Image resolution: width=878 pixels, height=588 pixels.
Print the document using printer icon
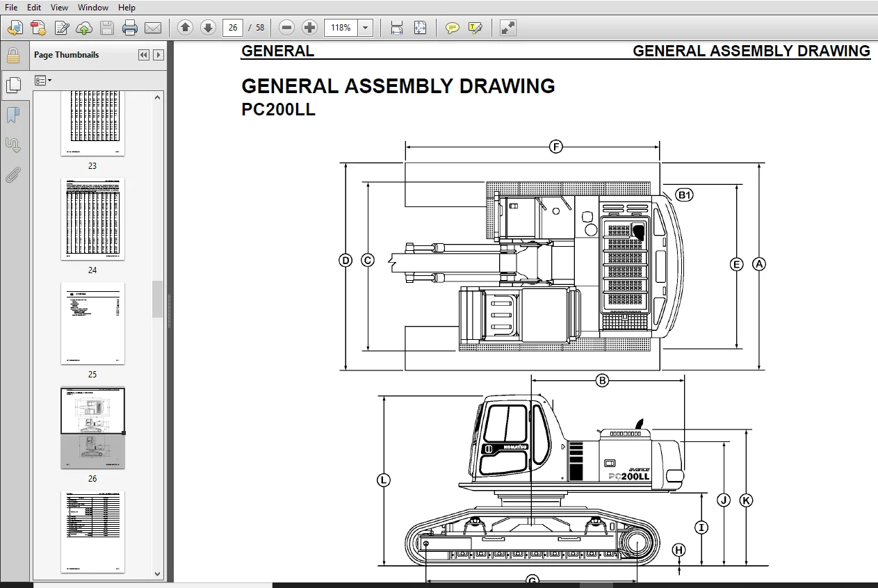point(130,28)
